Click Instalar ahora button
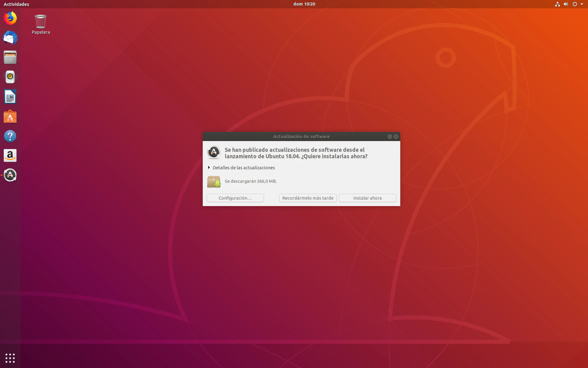 [367, 198]
